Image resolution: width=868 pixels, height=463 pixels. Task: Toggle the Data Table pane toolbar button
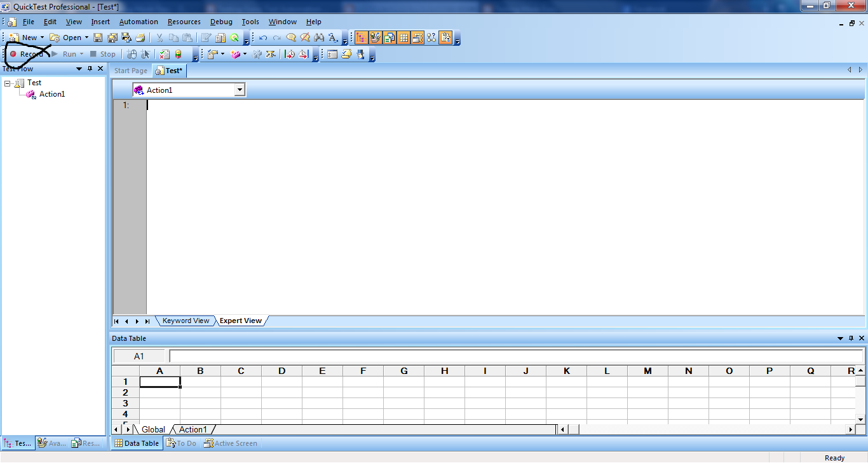[x=403, y=38]
